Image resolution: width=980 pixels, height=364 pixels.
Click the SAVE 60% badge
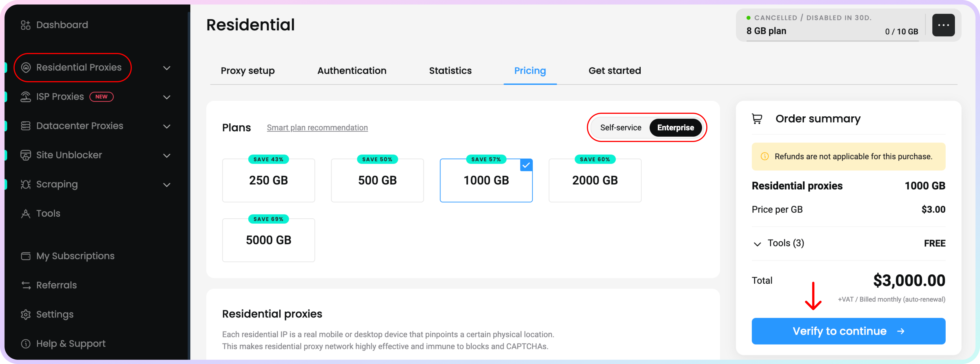coord(595,159)
